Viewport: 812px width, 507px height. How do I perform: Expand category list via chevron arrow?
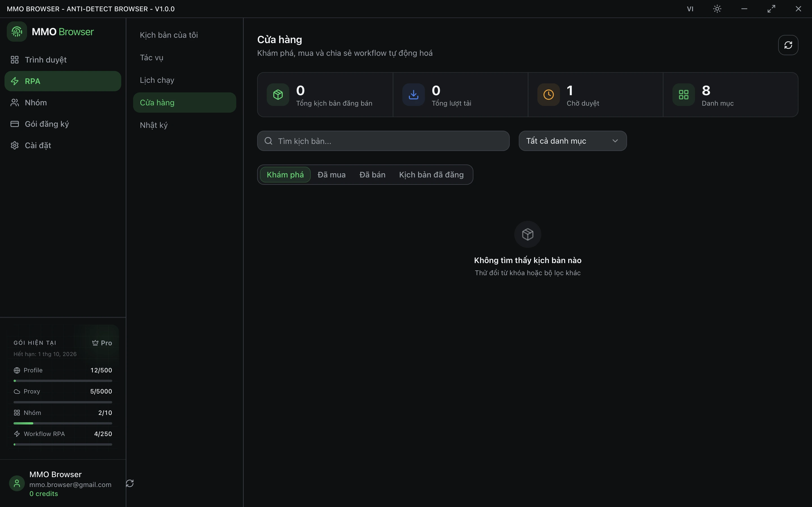pyautogui.click(x=615, y=141)
